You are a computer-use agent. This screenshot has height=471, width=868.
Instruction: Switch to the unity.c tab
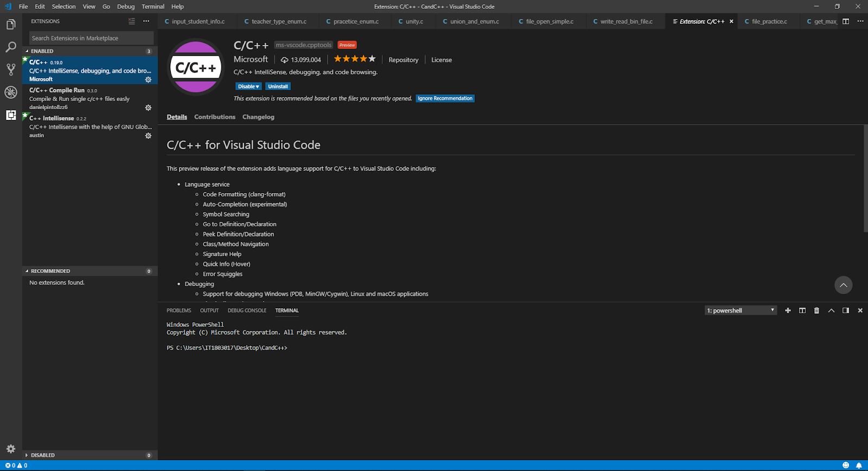pyautogui.click(x=413, y=22)
